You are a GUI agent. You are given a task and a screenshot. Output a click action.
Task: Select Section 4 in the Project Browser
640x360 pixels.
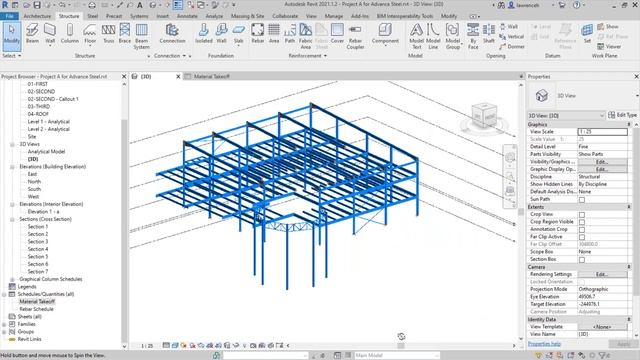(x=38, y=249)
